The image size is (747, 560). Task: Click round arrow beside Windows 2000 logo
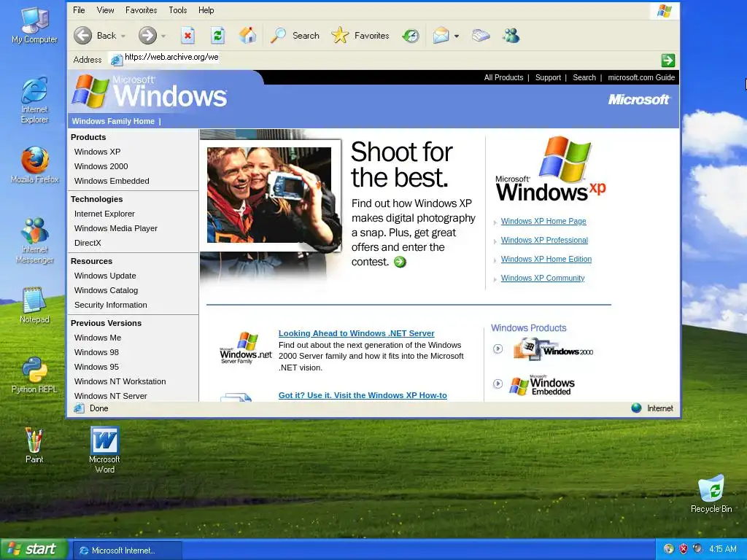pyautogui.click(x=498, y=349)
